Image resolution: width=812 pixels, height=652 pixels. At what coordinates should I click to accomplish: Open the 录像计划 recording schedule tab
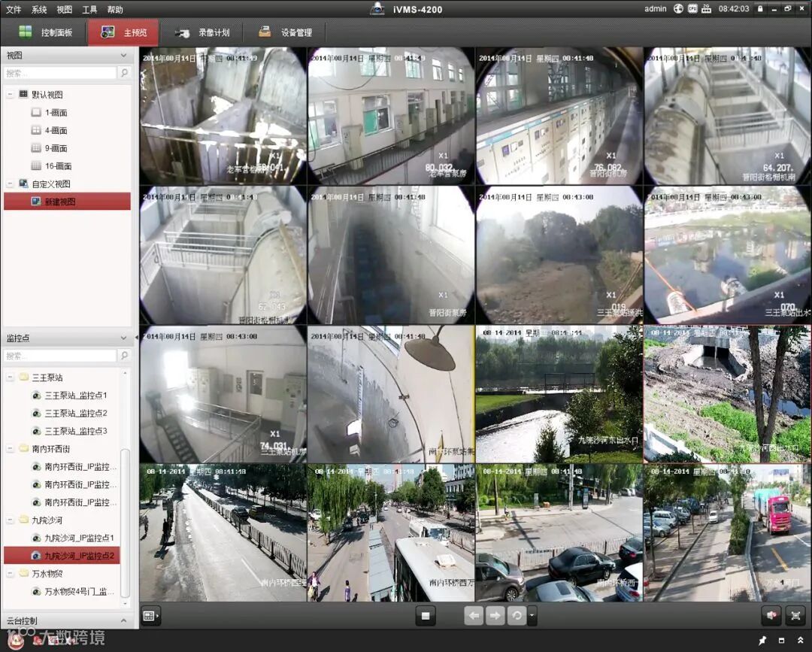tap(202, 32)
